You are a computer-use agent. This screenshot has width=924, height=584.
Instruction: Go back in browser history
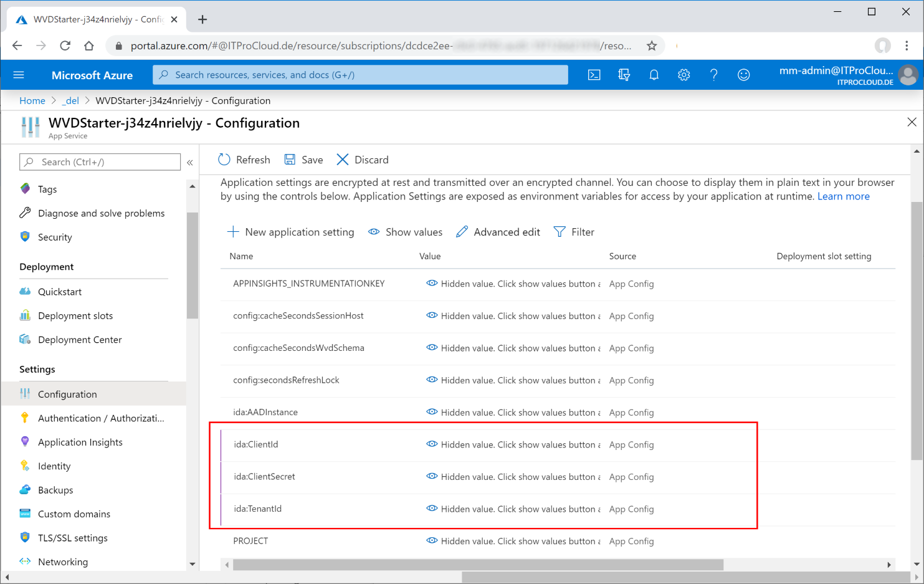pos(17,45)
